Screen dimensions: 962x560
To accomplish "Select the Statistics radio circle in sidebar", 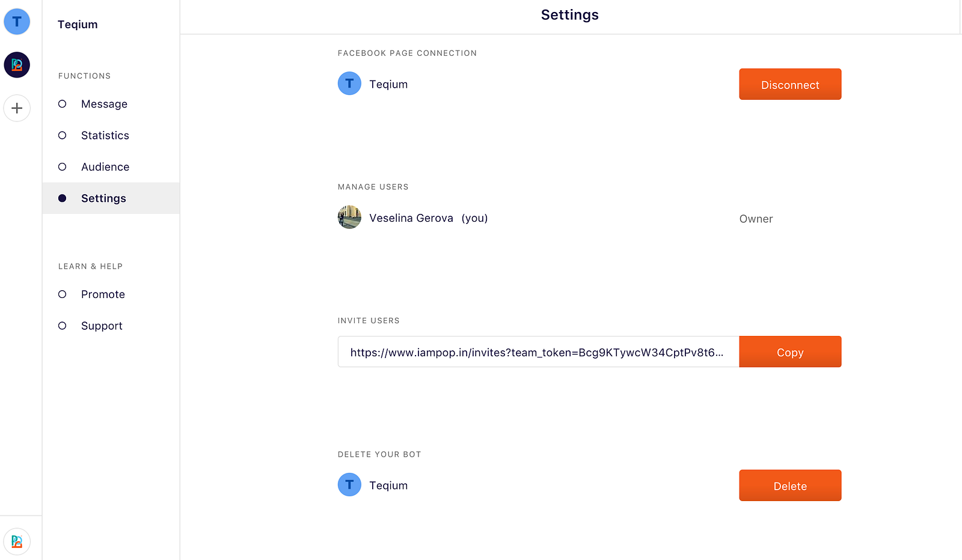I will pyautogui.click(x=62, y=135).
